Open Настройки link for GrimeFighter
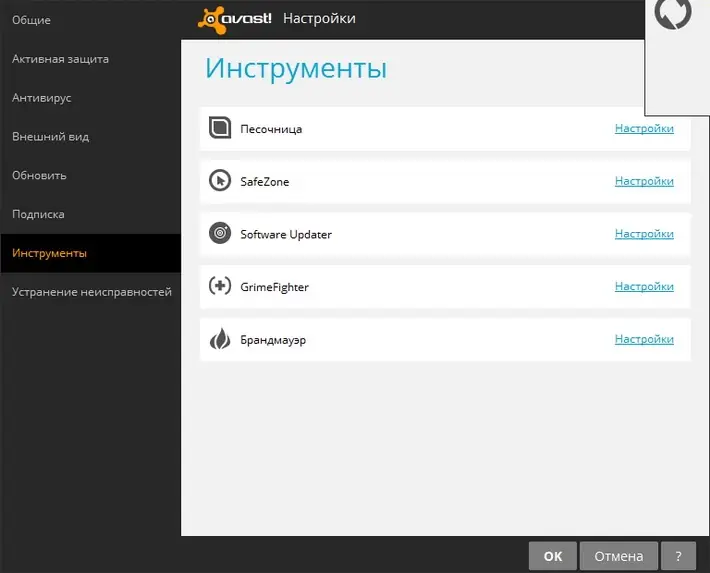 click(x=644, y=286)
